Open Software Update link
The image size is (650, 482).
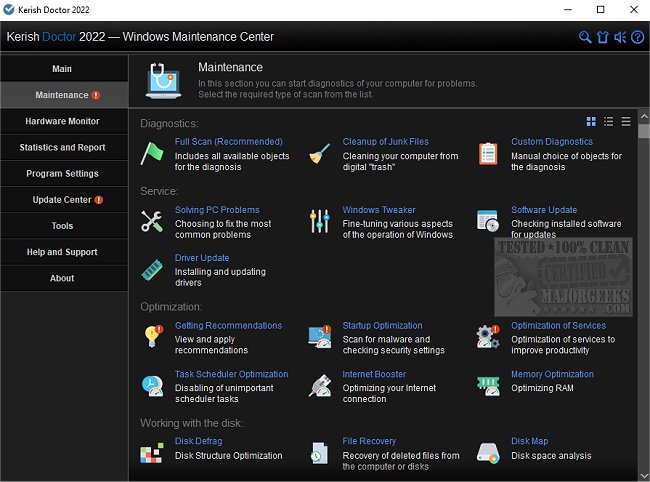pos(544,210)
